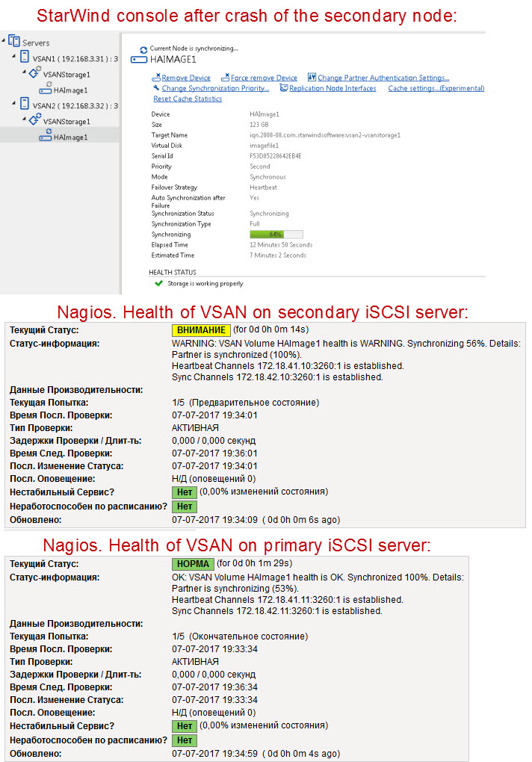Collapse the VSAN2 server node

(x=14, y=104)
